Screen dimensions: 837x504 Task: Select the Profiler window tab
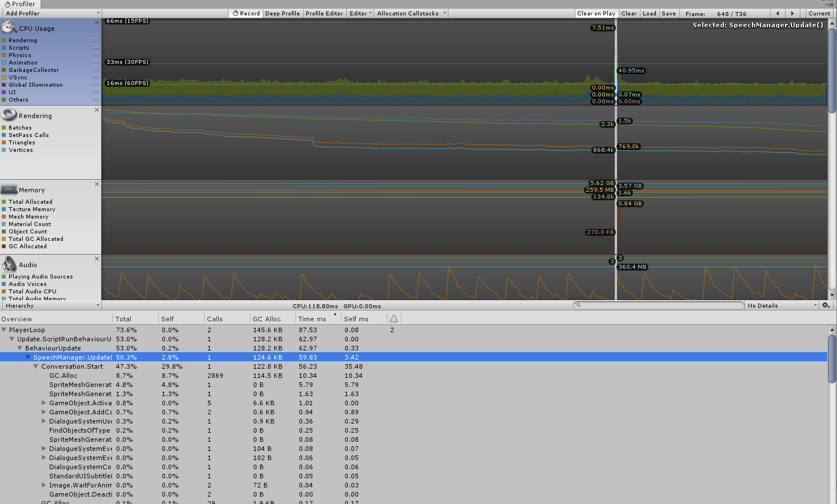pos(20,4)
